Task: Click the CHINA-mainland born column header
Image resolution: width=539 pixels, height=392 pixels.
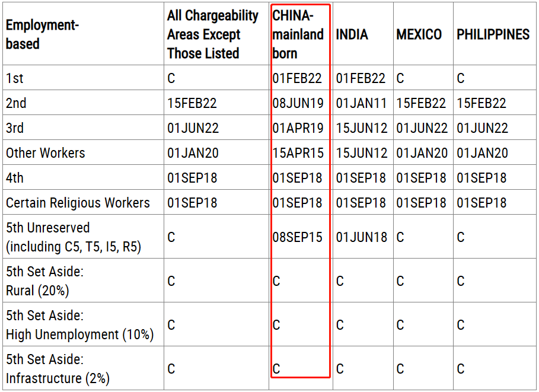Action: tap(298, 34)
